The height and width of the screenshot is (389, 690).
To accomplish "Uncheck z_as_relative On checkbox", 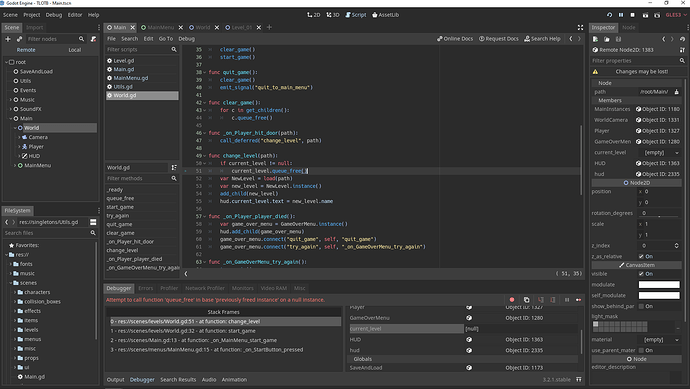I will [x=641, y=257].
